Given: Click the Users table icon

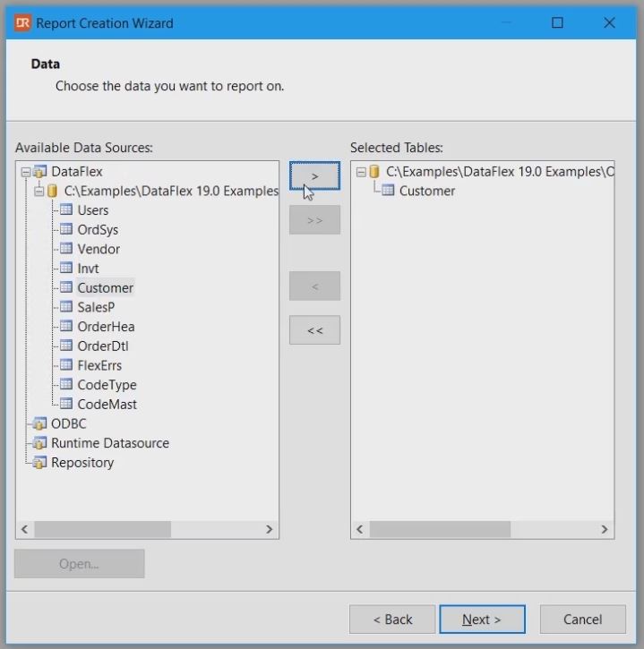Looking at the screenshot, I should [65, 210].
